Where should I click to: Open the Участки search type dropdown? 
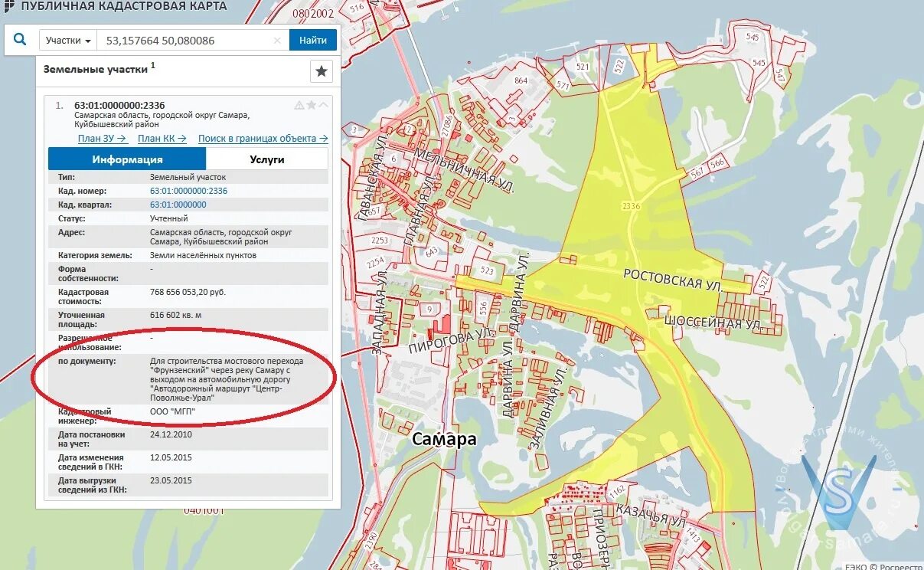(x=67, y=39)
